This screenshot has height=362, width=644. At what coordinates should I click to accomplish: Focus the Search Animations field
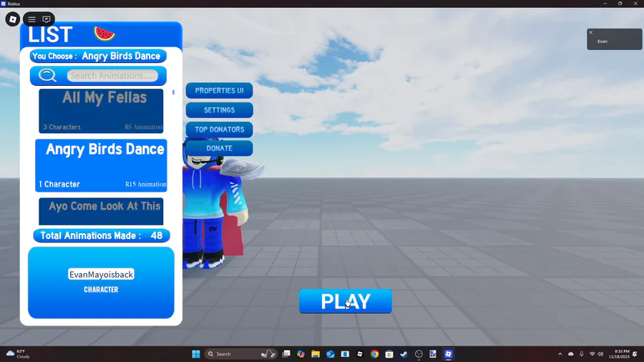pos(112,76)
